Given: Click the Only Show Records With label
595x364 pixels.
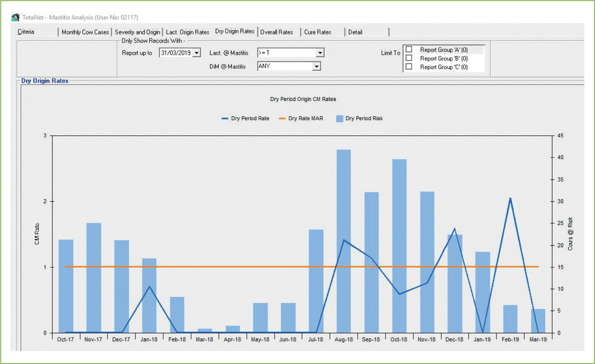Looking at the screenshot, I should click(153, 41).
